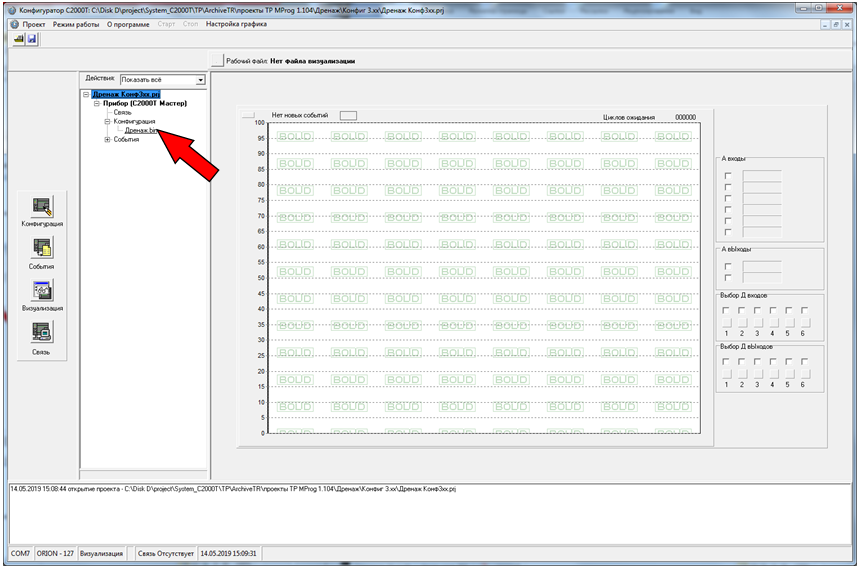Screen dimensions: 859x567
Task: Click the first А входы value field
Action: 762,176
